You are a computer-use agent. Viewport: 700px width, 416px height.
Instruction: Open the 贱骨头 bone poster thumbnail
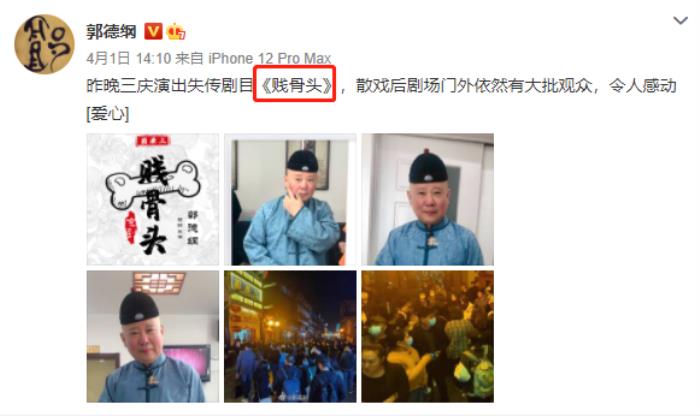click(153, 200)
